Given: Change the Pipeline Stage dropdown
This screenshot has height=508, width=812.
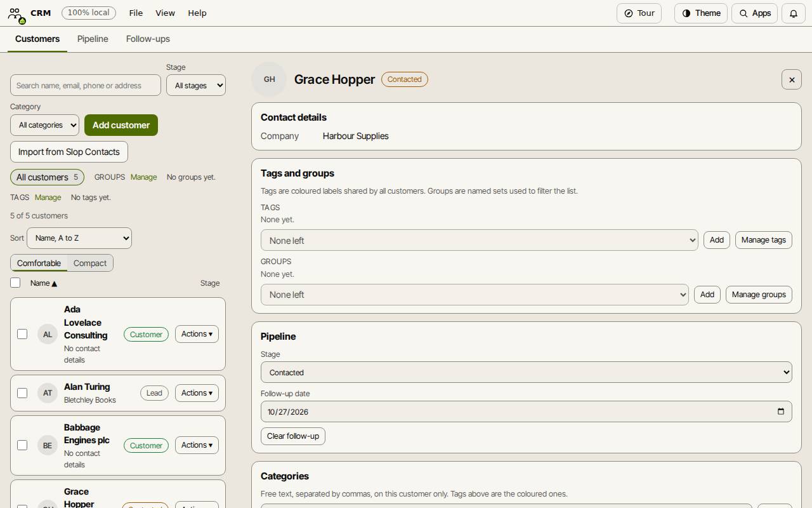Looking at the screenshot, I should coord(527,372).
